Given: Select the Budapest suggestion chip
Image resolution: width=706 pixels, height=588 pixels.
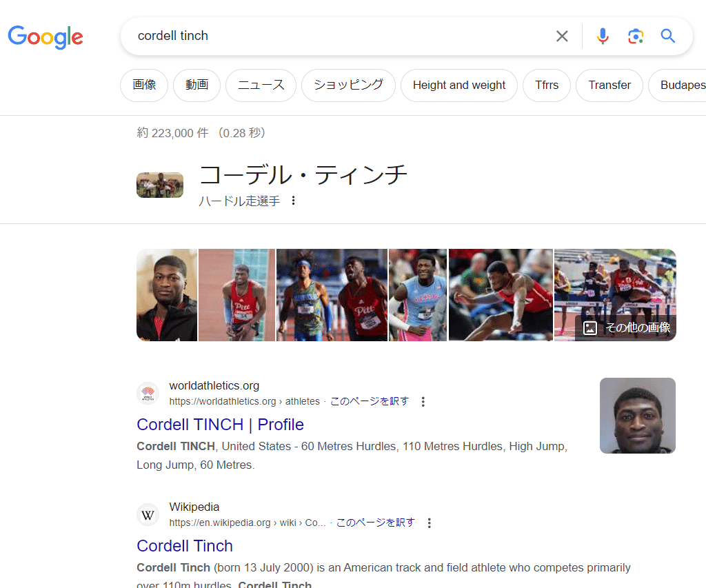Looking at the screenshot, I should (680, 85).
